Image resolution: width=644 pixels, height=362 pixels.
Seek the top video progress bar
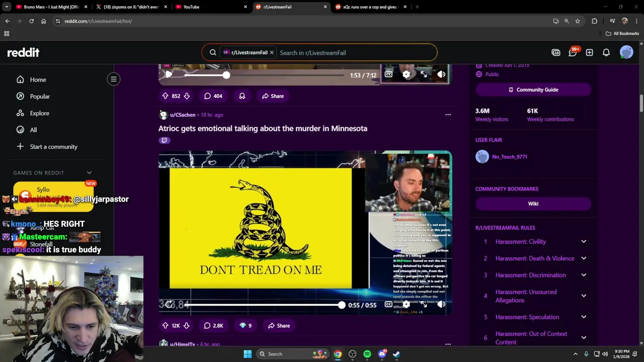tap(264, 75)
